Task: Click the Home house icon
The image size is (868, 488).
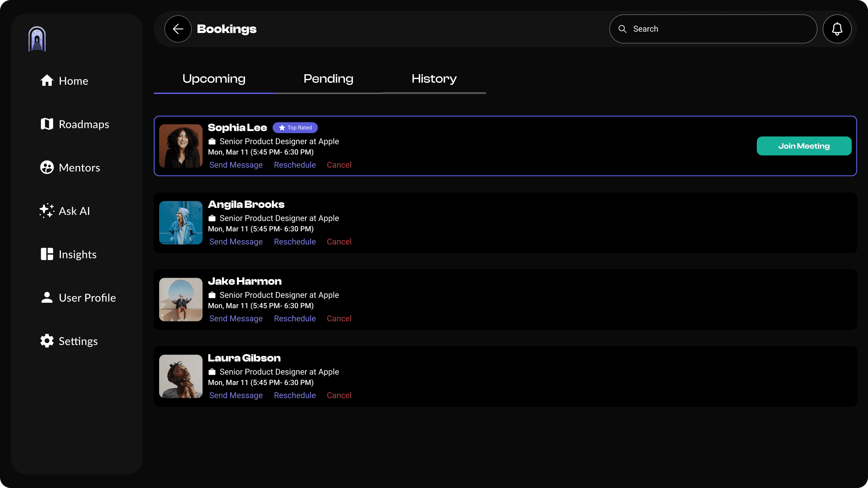Action: point(47,80)
